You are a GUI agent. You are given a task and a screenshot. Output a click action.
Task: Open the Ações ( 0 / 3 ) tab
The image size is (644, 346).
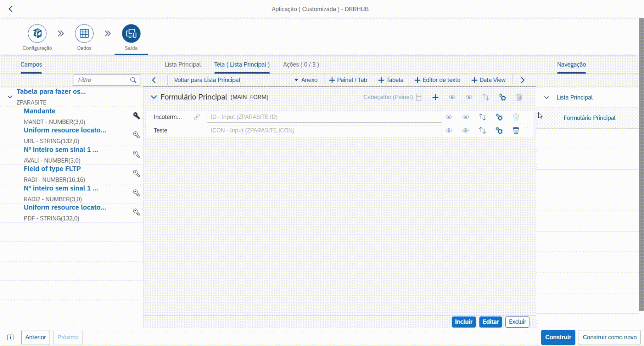pyautogui.click(x=301, y=65)
